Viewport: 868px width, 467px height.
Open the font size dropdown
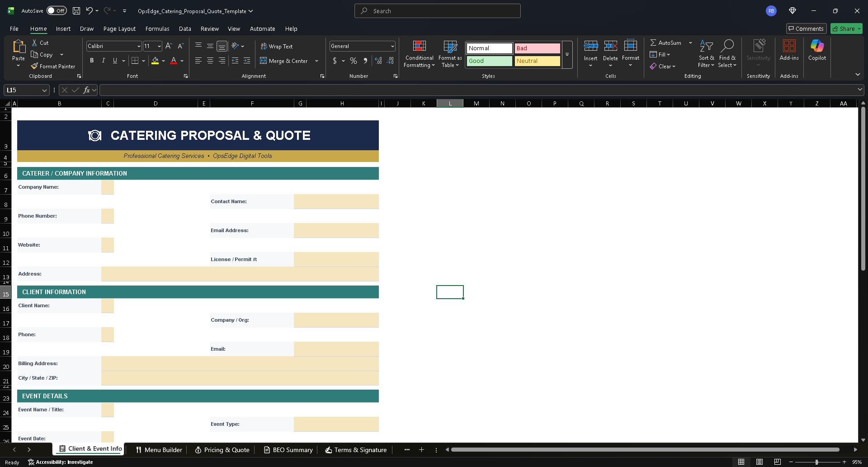[159, 46]
